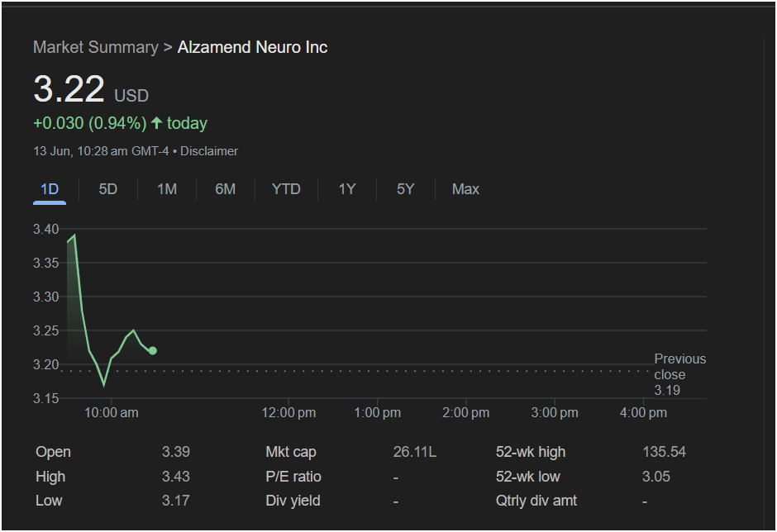The height and width of the screenshot is (532, 777).
Task: Show the 6M price history
Action: click(x=226, y=189)
